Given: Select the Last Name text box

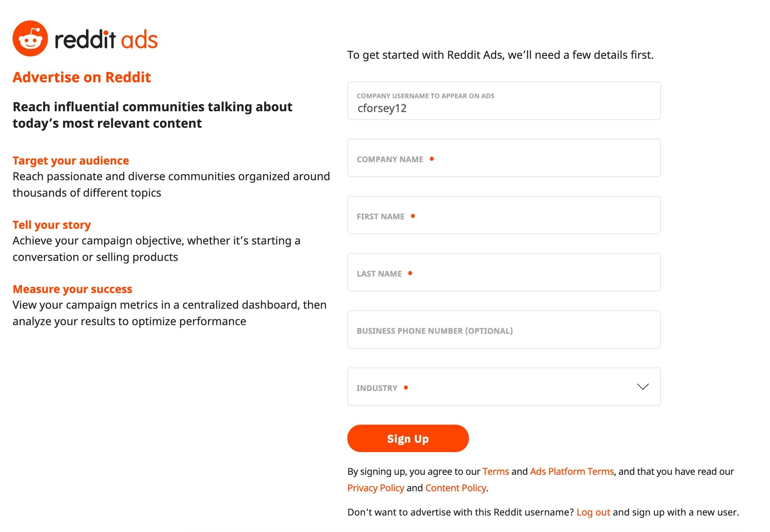Looking at the screenshot, I should coord(504,273).
